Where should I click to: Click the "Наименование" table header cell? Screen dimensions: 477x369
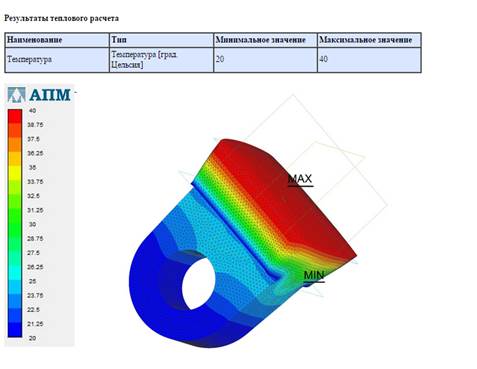(x=57, y=40)
